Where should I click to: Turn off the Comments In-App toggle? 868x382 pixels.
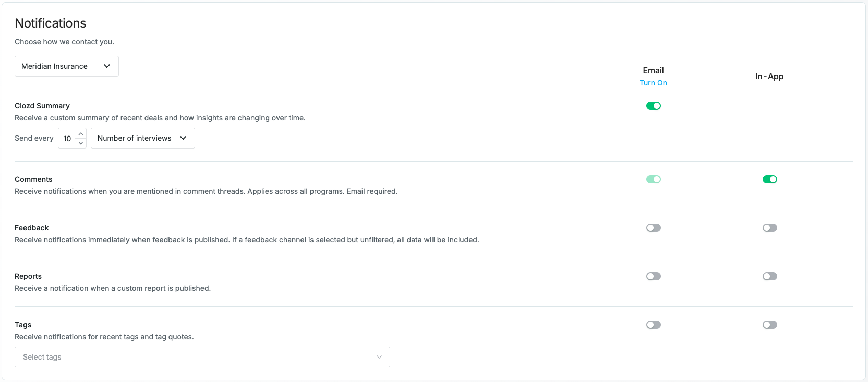click(770, 179)
